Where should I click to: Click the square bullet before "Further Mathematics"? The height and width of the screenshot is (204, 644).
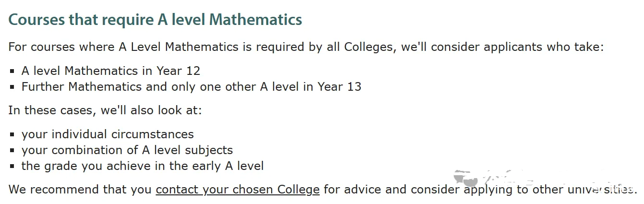point(12,87)
